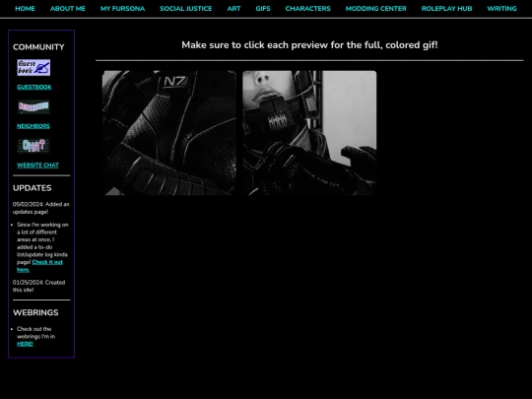Click the Neighbors pixel badge icon
Viewport: 532px width, 399px height.
click(x=33, y=106)
